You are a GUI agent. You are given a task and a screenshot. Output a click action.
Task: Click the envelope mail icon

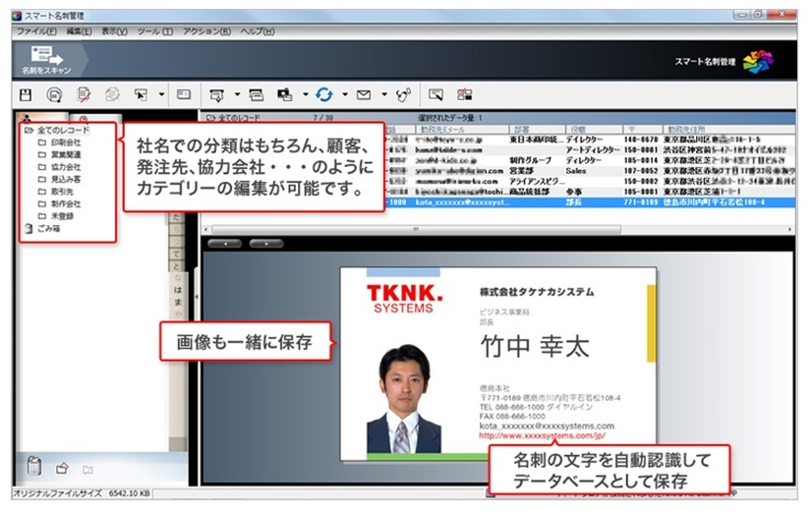click(x=364, y=94)
